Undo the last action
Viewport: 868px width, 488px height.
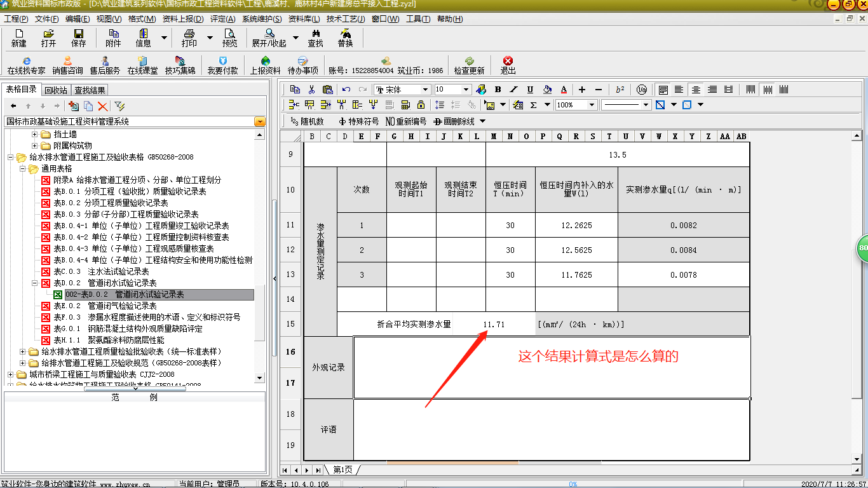pos(346,90)
